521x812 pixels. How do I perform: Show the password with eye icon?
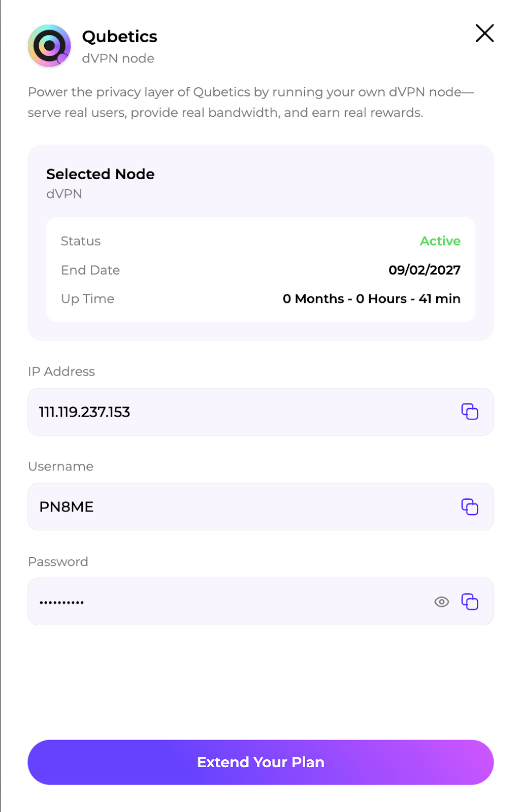(x=441, y=601)
